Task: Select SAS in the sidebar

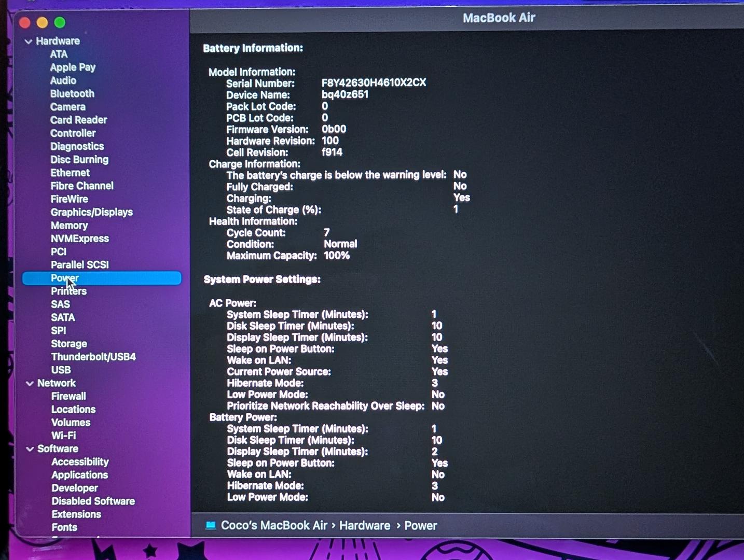Action: coord(60,304)
